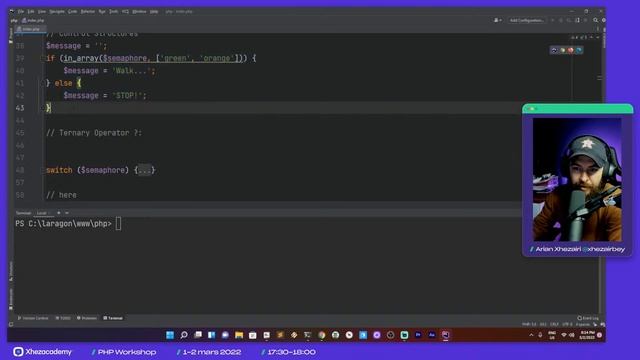640x360 pixels.
Task: Open the View menu
Action: 42,11
